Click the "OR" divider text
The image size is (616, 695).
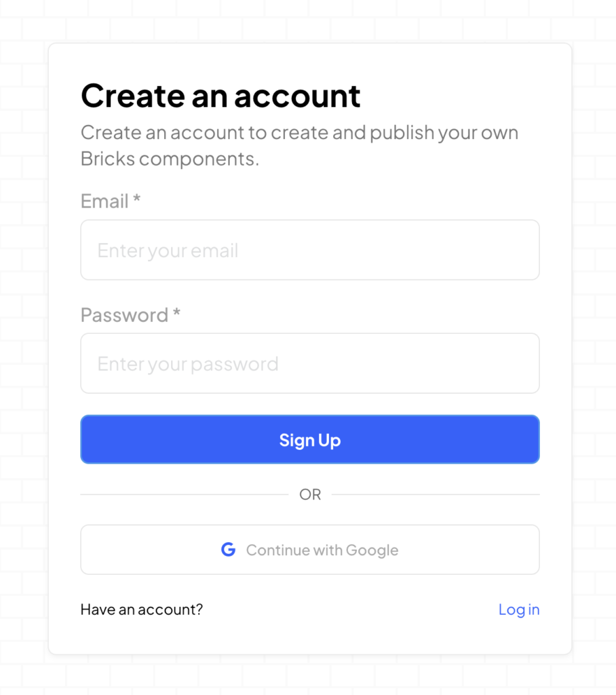coord(310,495)
